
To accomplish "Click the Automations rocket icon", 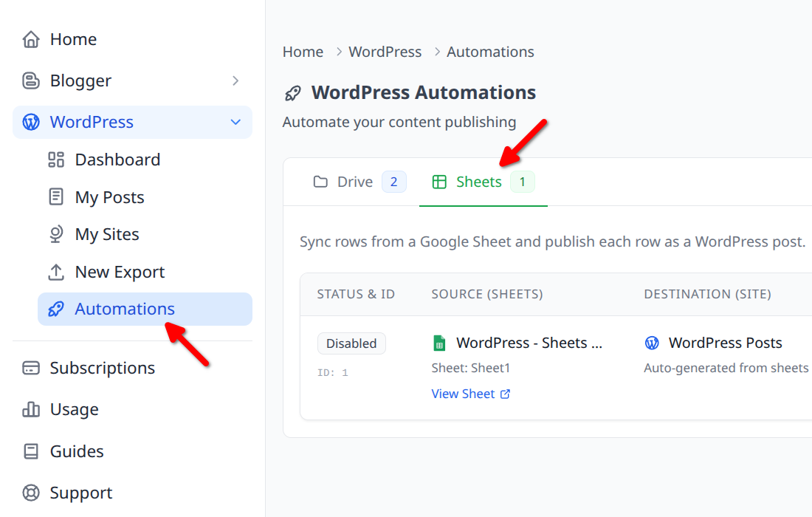I will click(55, 309).
